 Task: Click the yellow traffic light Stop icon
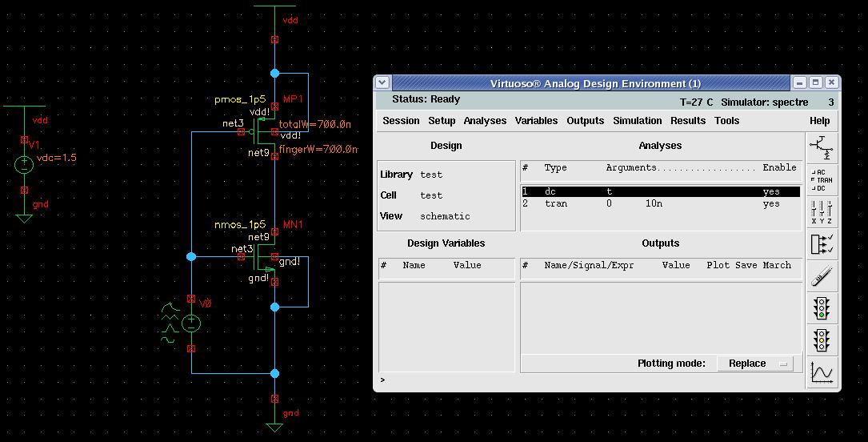point(821,340)
